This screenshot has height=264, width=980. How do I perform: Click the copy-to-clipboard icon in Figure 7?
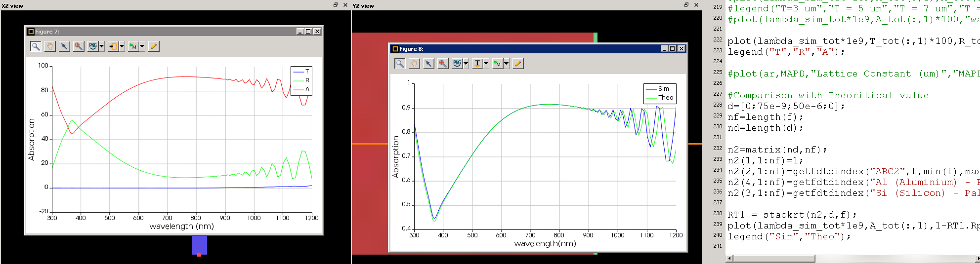pyautogui.click(x=113, y=46)
